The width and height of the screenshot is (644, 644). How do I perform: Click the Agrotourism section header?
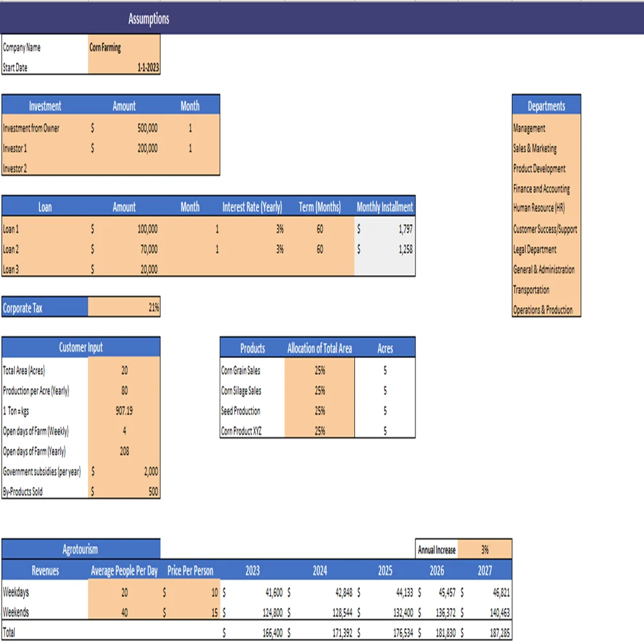click(x=81, y=549)
